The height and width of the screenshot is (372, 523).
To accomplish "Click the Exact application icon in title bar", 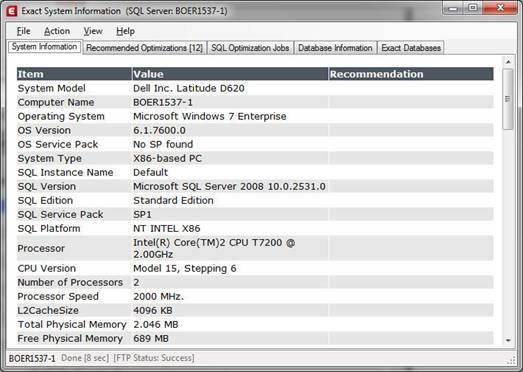I will [12, 11].
